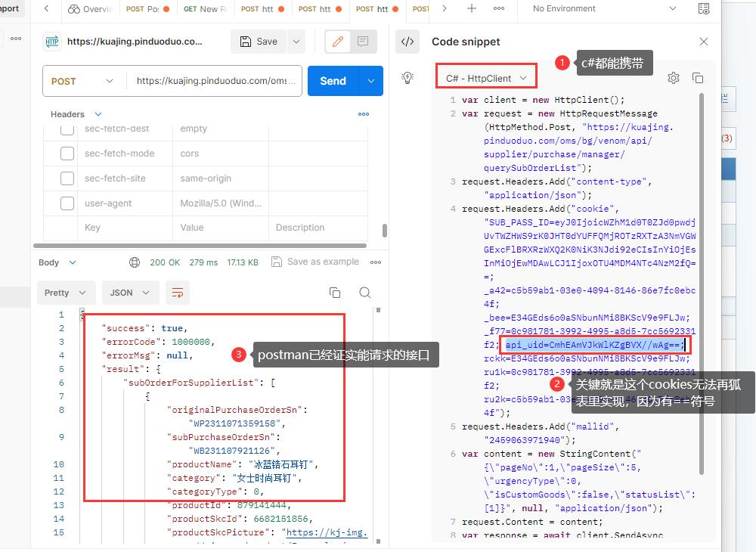The height and width of the screenshot is (552, 756).
Task: Click the Send button
Action: 333,81
